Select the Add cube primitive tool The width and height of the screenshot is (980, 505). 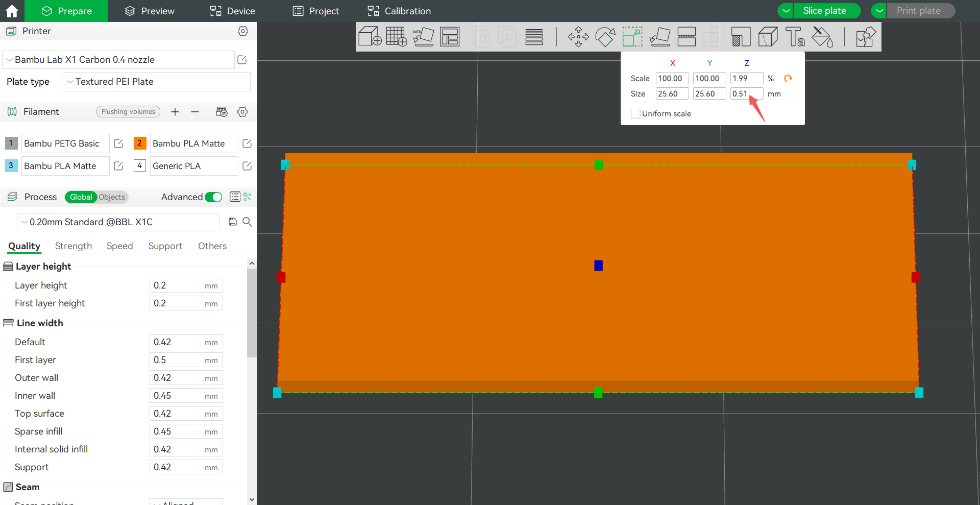click(370, 37)
